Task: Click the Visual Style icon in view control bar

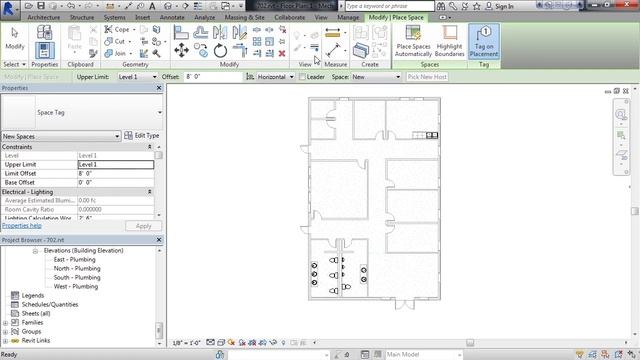Action: (221, 343)
